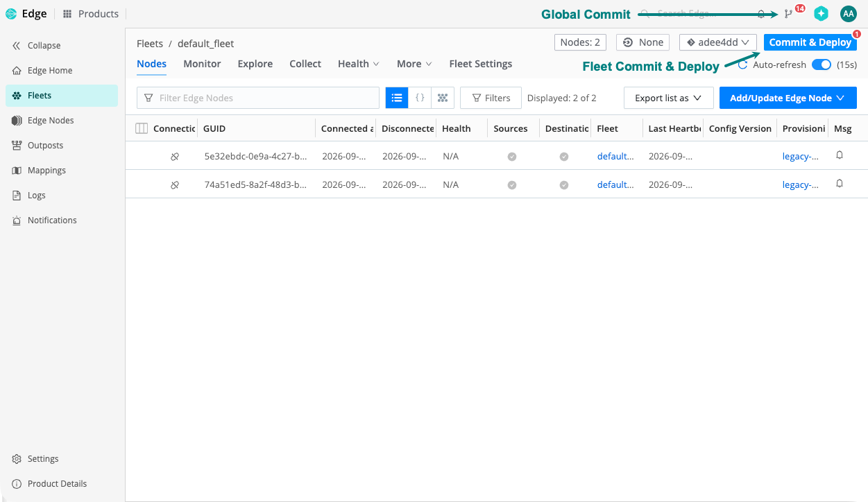Collapse the left sidebar
The image size is (868, 502).
36,46
